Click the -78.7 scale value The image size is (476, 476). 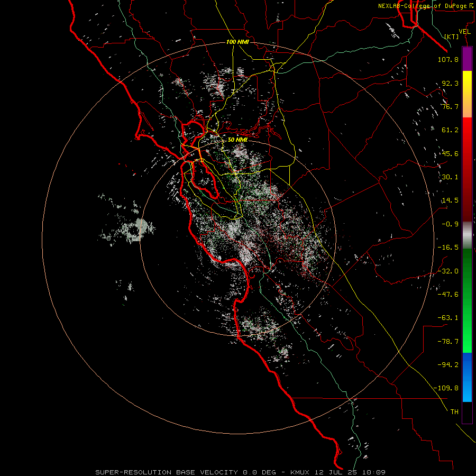(448, 342)
